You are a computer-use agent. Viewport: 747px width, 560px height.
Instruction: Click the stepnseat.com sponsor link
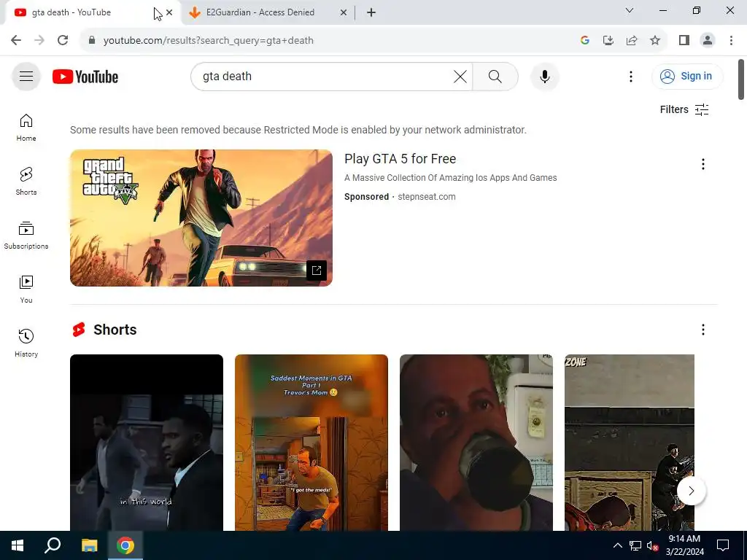[426, 197]
